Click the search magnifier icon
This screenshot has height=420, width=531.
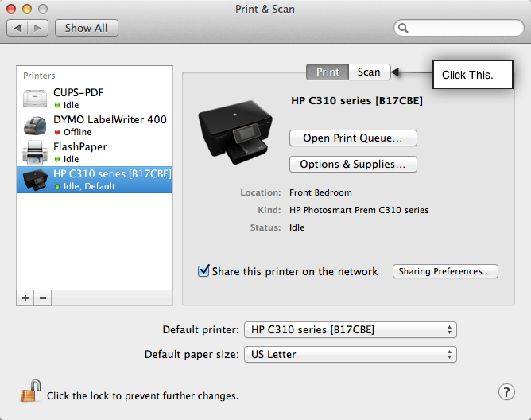(403, 28)
